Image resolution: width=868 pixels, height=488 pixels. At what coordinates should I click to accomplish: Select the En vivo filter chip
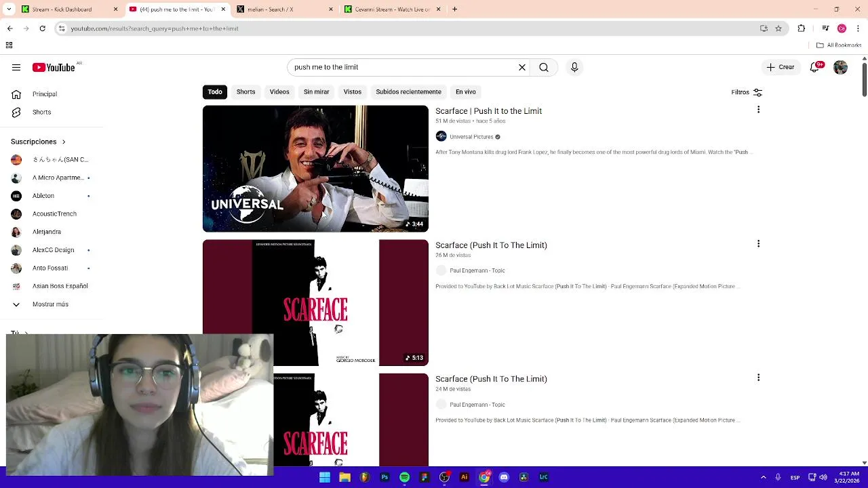coord(465,91)
